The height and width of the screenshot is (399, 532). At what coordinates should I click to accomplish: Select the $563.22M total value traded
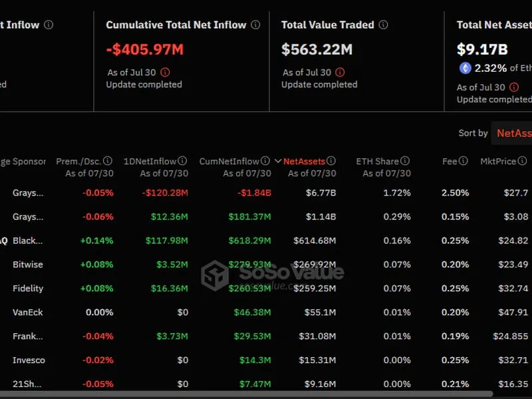tap(317, 49)
